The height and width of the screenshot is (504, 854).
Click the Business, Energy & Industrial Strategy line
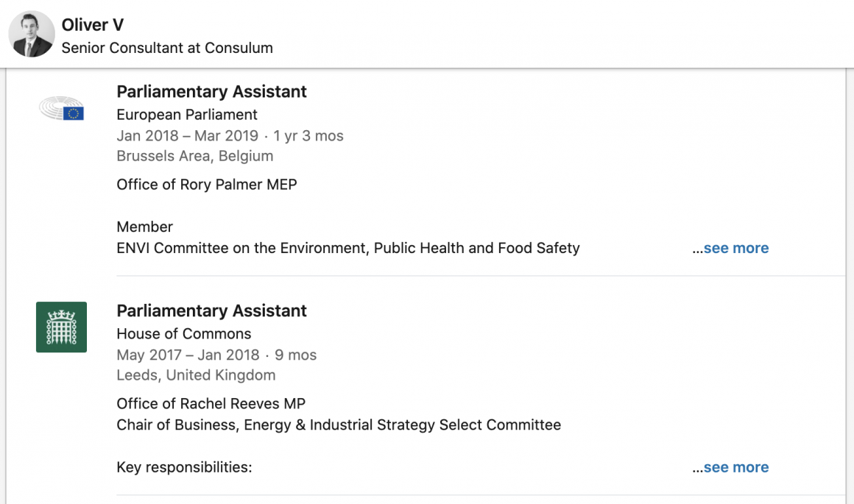pyautogui.click(x=339, y=425)
